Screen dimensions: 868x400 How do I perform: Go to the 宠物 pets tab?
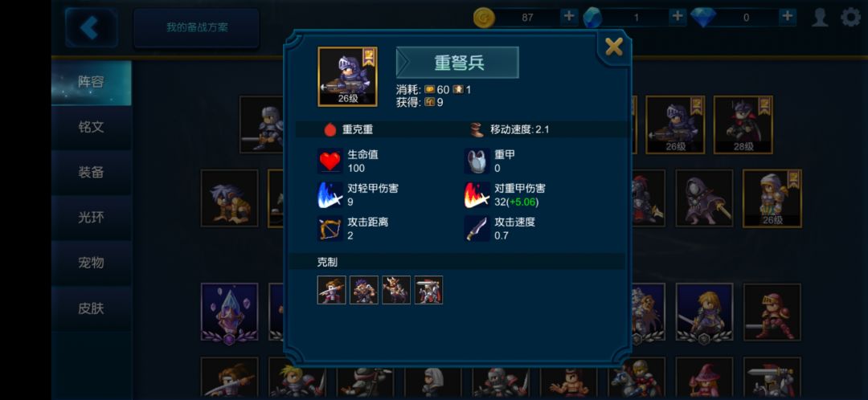pyautogui.click(x=92, y=263)
